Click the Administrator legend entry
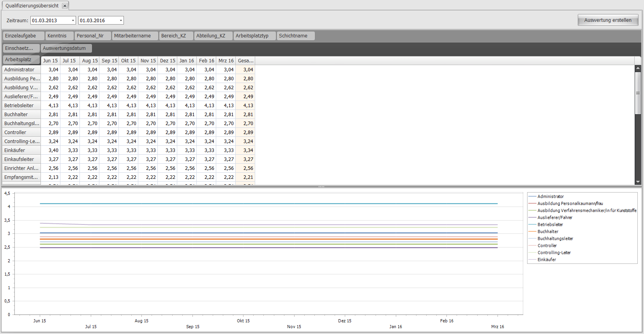 [550, 196]
